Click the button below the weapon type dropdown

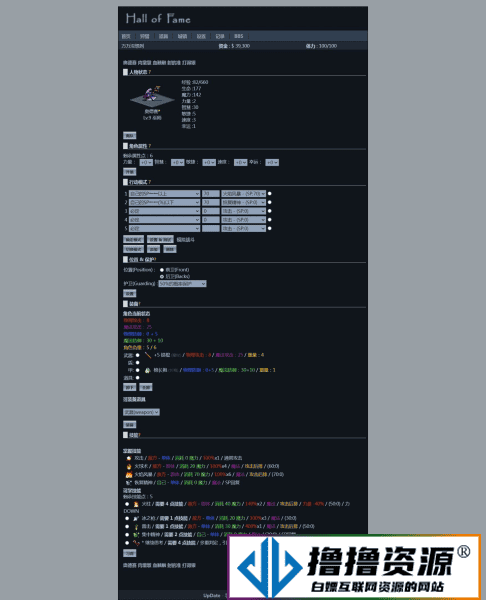coord(130,425)
